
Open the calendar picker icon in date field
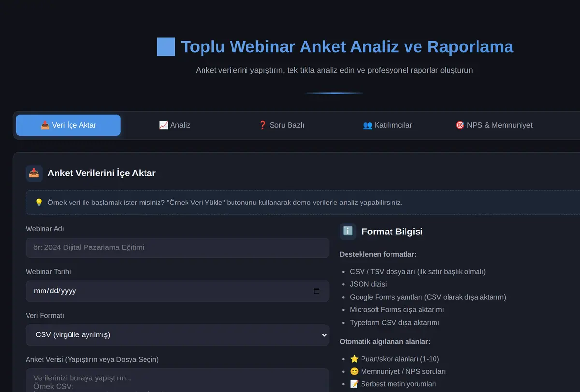tap(317, 291)
